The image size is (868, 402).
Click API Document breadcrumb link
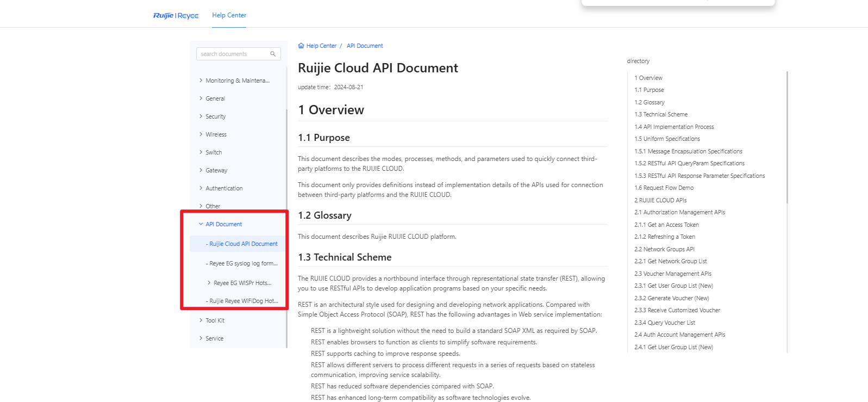point(365,46)
